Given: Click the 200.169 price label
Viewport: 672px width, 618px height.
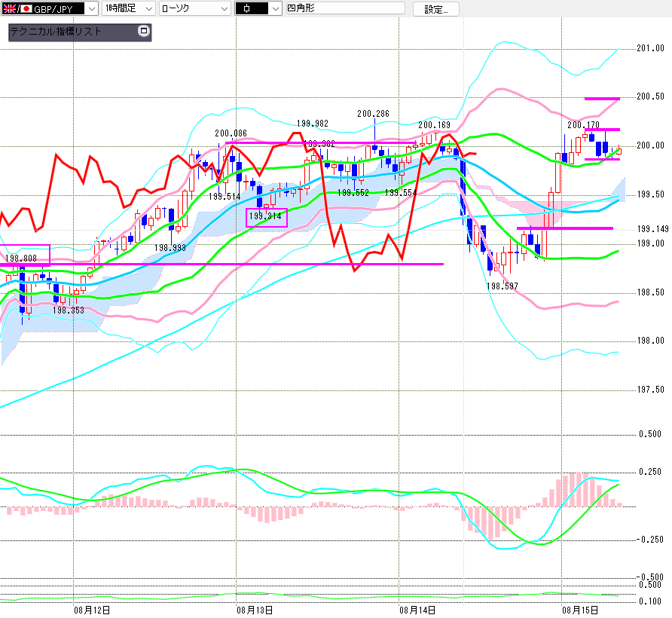Looking at the screenshot, I should (x=434, y=125).
